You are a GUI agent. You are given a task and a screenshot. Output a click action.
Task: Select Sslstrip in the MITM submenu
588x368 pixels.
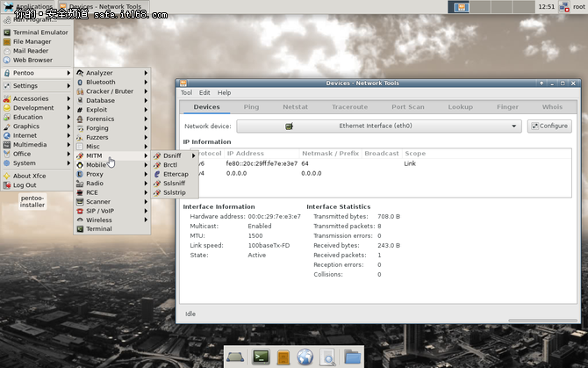coord(175,192)
